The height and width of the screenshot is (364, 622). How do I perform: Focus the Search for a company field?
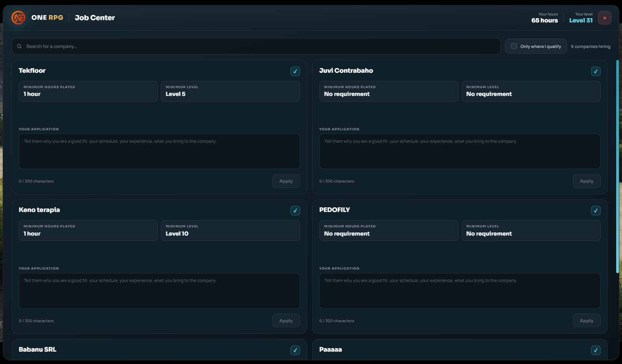pyautogui.click(x=256, y=46)
